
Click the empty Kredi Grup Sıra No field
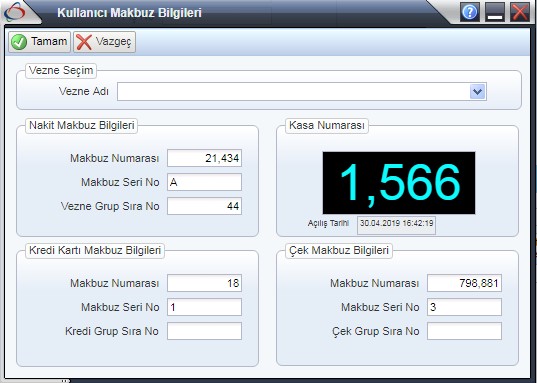(x=204, y=331)
